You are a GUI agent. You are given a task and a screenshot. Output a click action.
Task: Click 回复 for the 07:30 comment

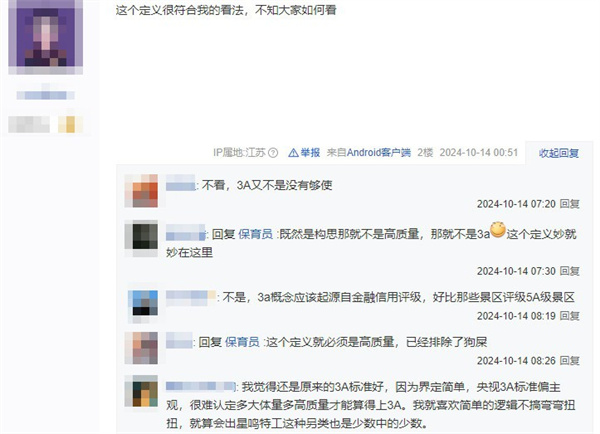click(x=569, y=271)
